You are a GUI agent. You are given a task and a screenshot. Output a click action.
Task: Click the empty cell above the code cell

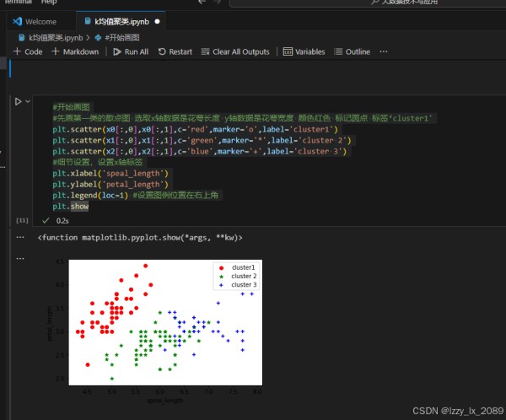(258, 69)
